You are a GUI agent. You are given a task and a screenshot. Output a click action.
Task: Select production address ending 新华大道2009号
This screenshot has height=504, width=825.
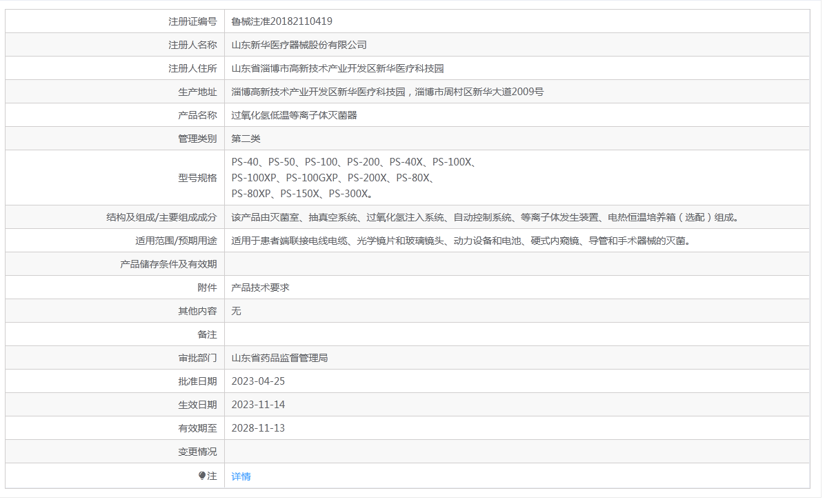tap(388, 92)
